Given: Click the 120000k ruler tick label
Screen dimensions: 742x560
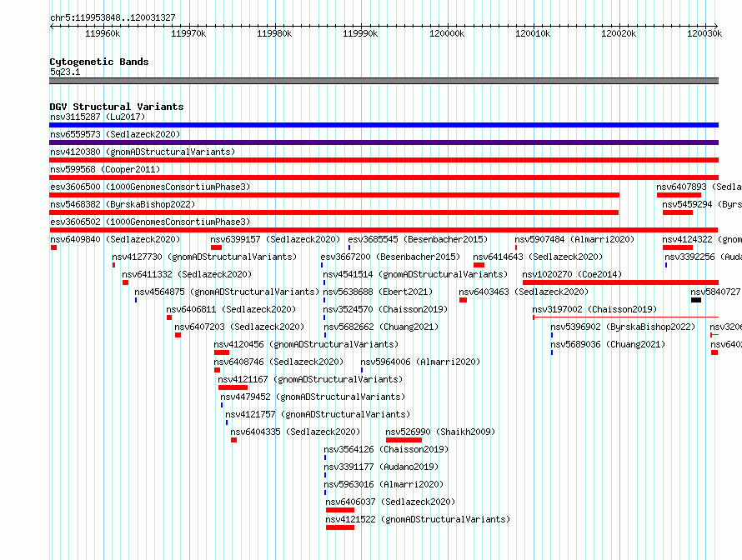Looking at the screenshot, I should 447,33.
